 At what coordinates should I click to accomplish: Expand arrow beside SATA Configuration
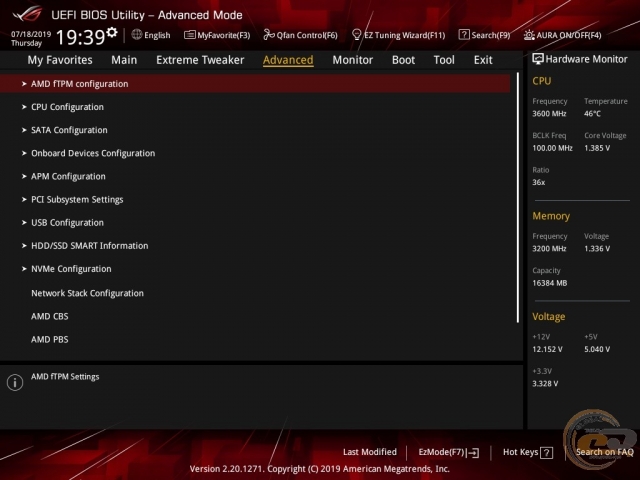(x=24, y=130)
